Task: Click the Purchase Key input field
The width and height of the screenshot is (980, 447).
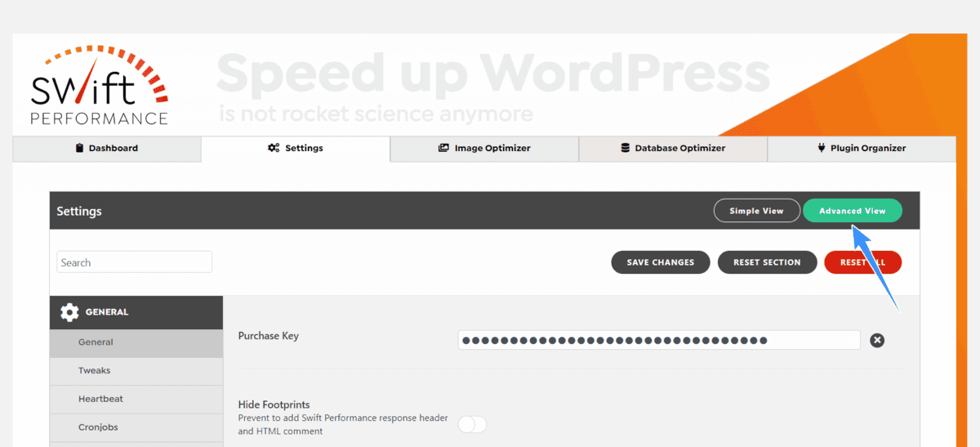Action: pos(659,340)
